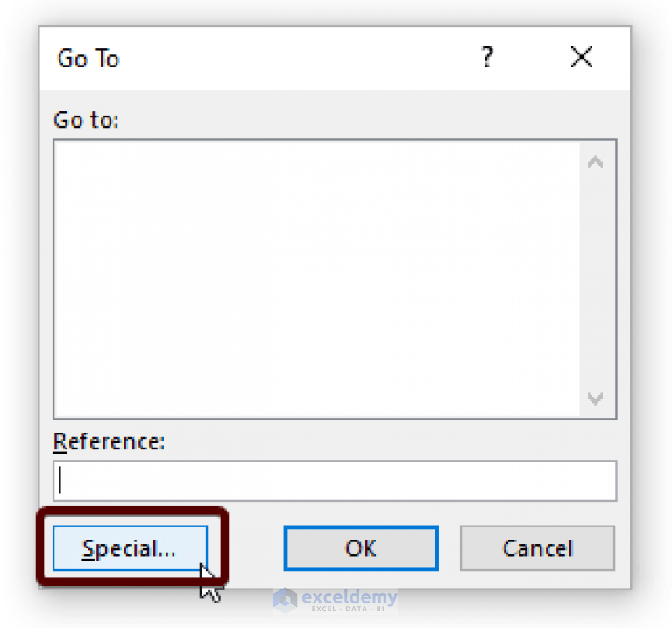Open Go To Special from the highlighted button
This screenshot has width=672, height=628.
[x=131, y=548]
